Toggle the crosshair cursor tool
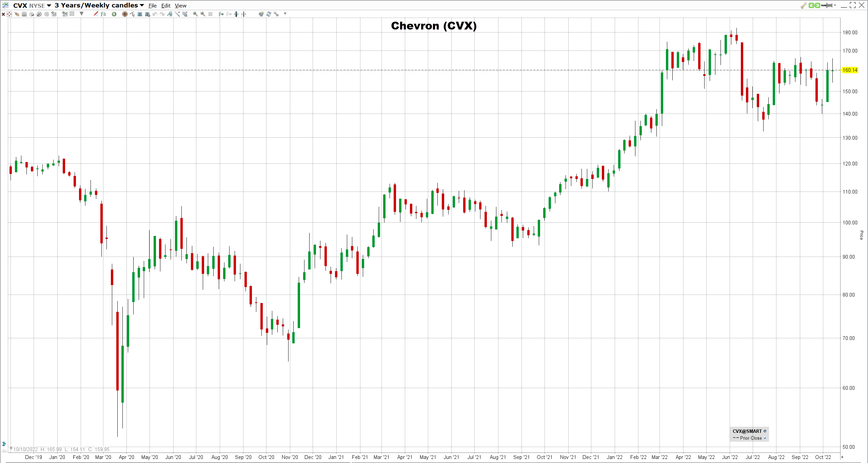 pos(125,14)
